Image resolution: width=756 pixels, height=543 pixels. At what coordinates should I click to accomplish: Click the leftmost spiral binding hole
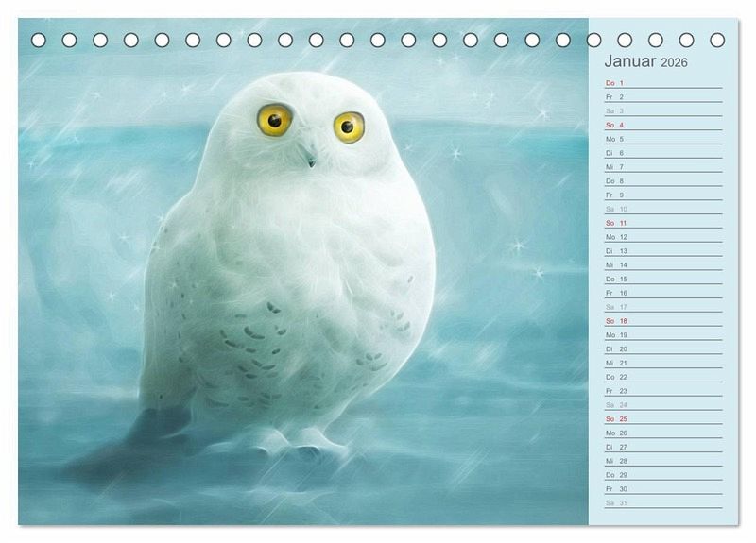(39, 40)
